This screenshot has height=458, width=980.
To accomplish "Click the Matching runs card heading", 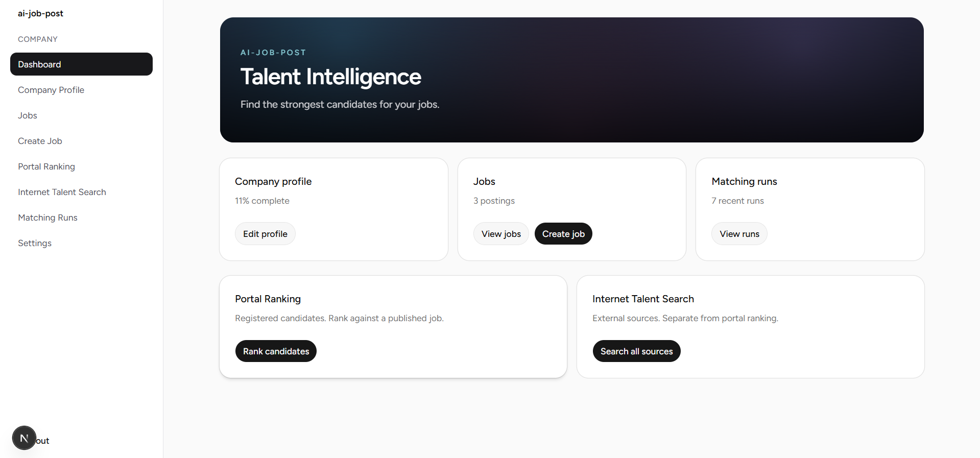I will [744, 181].
